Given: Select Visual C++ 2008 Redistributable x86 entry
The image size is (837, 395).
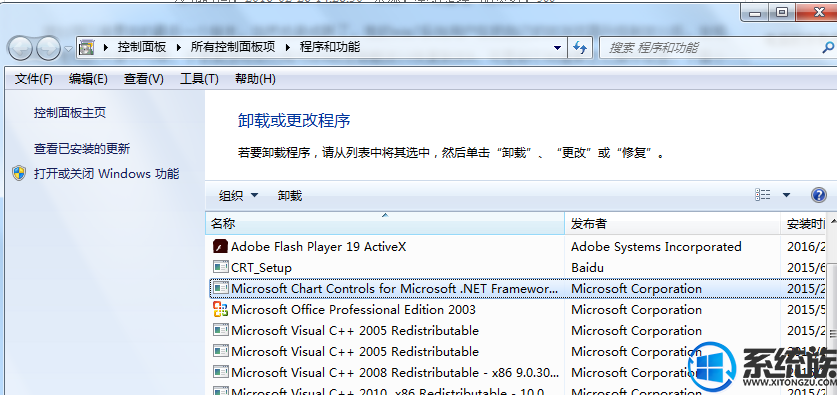Looking at the screenshot, I should coord(396,373).
